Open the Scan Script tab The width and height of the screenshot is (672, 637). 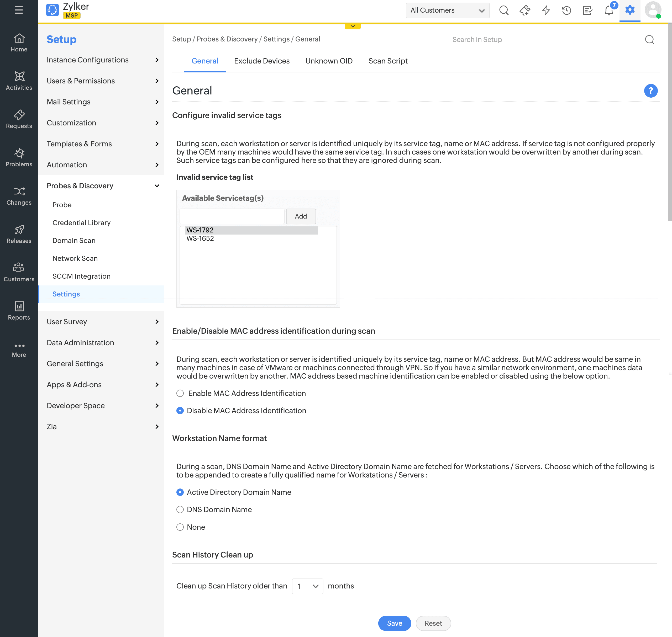pyautogui.click(x=388, y=61)
